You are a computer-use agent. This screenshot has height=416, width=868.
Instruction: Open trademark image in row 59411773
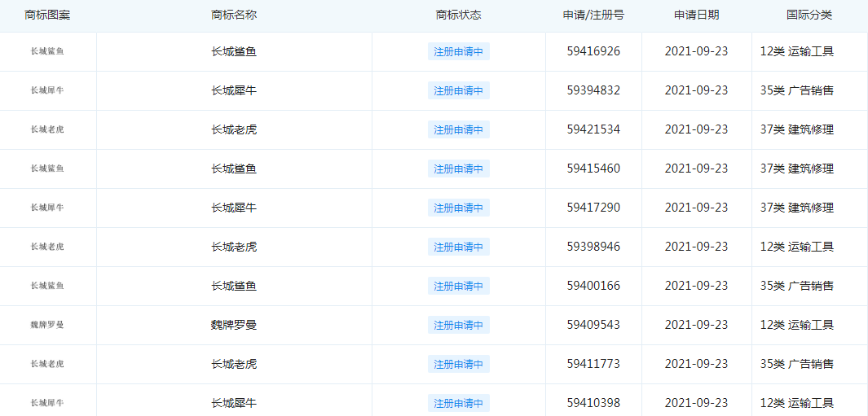(x=47, y=364)
